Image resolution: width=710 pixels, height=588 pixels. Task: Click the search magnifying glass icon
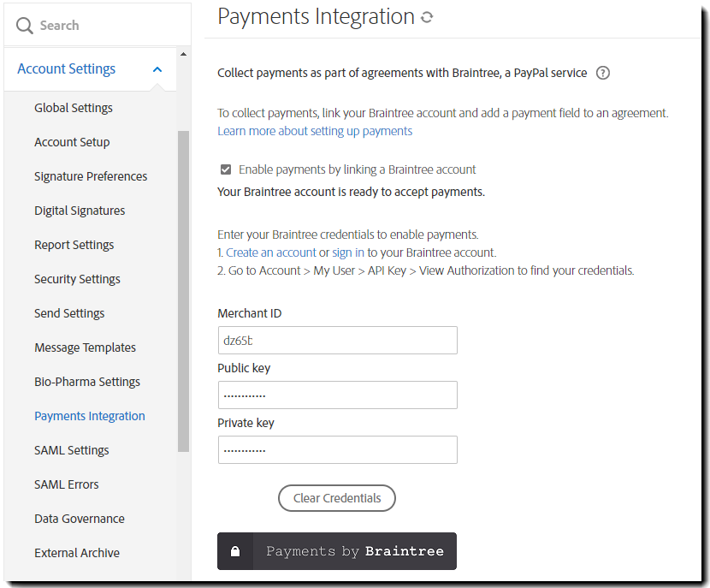[24, 25]
